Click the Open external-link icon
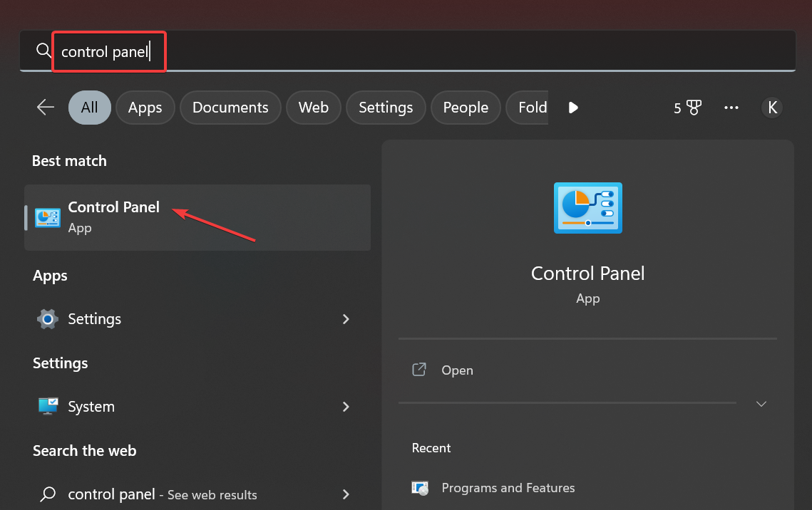Viewport: 812px width, 510px height. coord(419,369)
